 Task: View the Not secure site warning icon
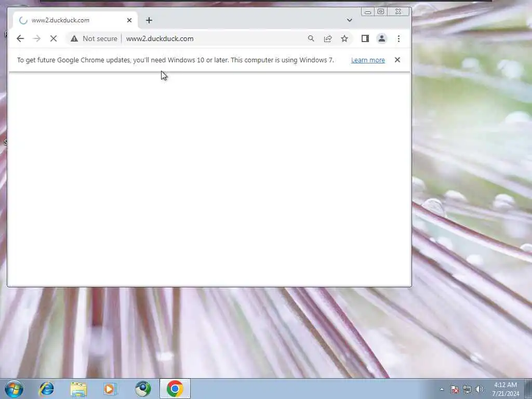(x=74, y=38)
